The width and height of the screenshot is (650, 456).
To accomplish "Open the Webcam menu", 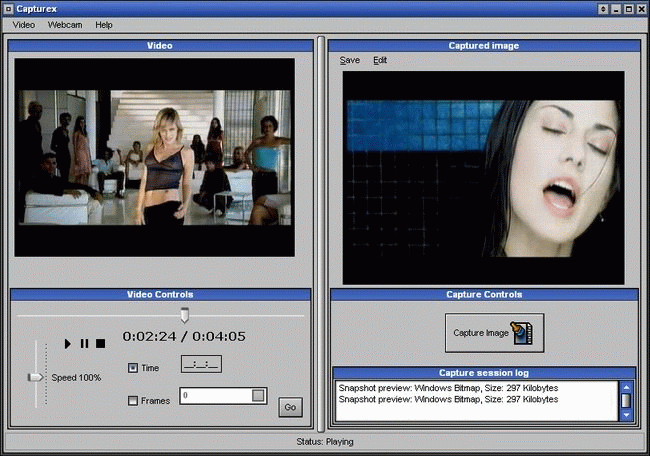I will coord(64,24).
